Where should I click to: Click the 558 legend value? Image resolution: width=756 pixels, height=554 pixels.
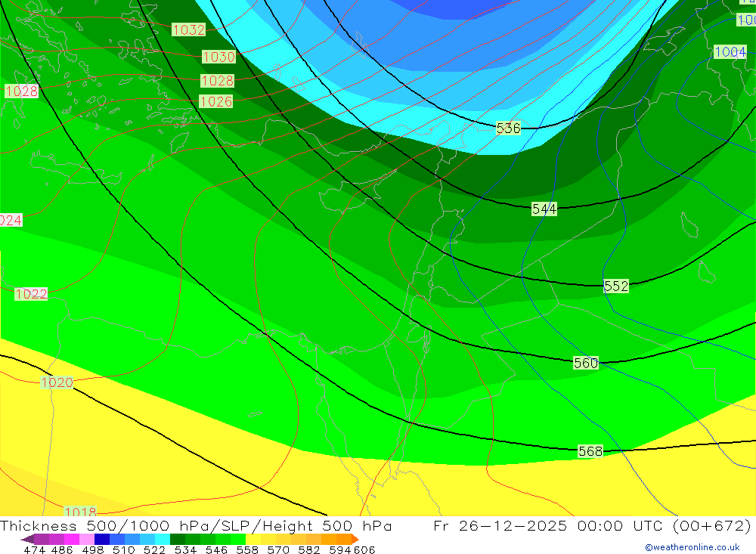pos(247,549)
